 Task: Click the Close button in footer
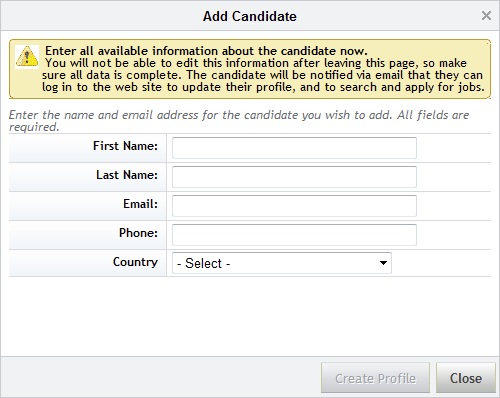point(466,378)
